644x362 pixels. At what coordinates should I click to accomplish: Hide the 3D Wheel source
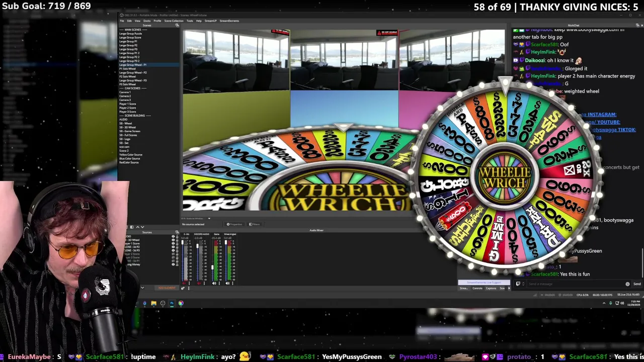[173, 240]
